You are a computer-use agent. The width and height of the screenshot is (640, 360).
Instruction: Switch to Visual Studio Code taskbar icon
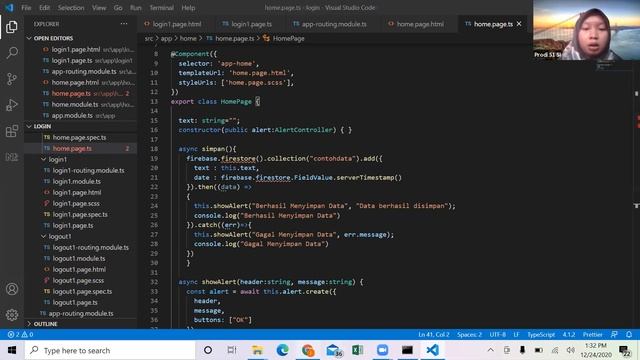click(x=433, y=350)
